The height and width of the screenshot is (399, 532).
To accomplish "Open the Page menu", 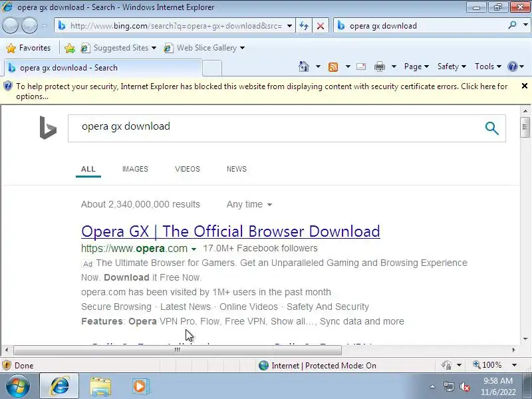I will click(x=416, y=66).
